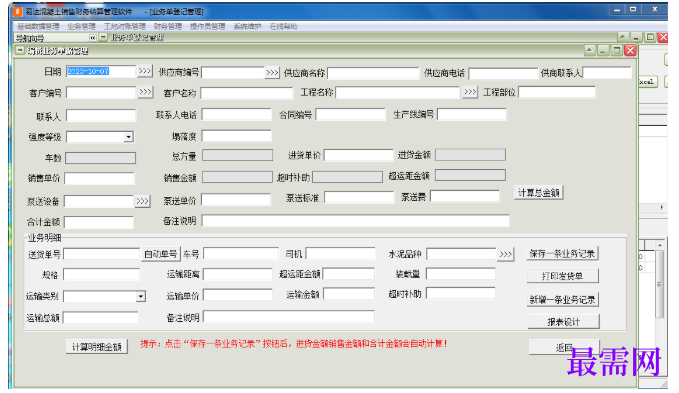Click the 工程名称 input field
The height and width of the screenshot is (393, 679).
click(398, 92)
